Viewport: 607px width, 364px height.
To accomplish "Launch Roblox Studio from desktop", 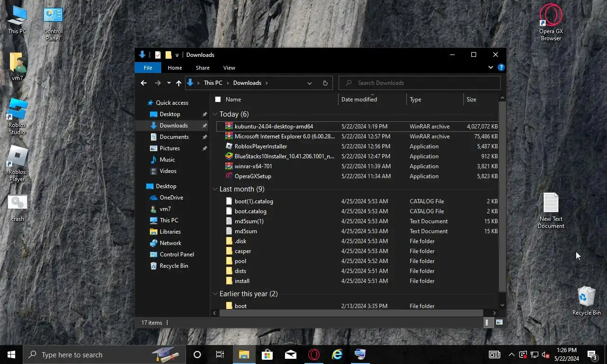I will (x=17, y=117).
